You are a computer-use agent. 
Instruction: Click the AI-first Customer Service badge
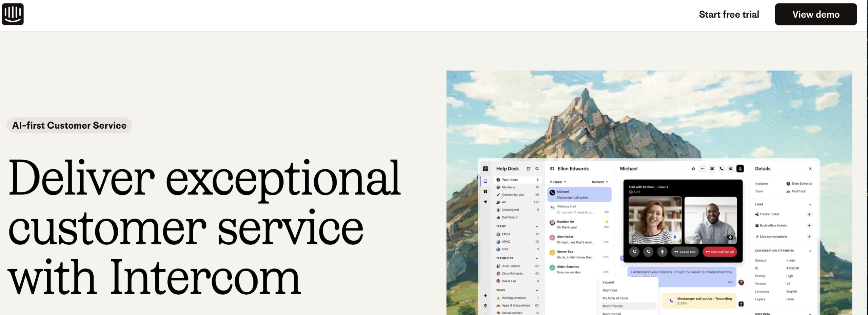click(69, 125)
